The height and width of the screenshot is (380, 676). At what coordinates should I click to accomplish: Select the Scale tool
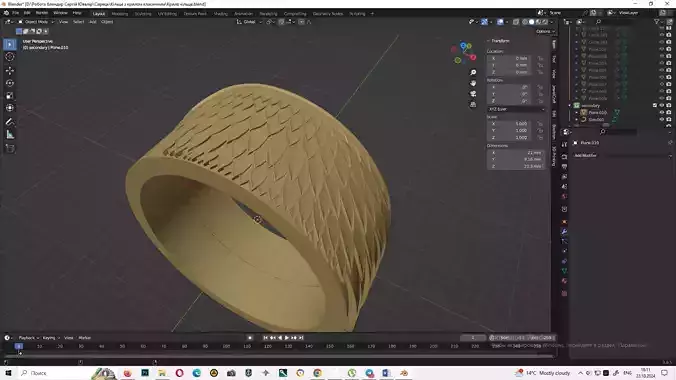(10, 96)
